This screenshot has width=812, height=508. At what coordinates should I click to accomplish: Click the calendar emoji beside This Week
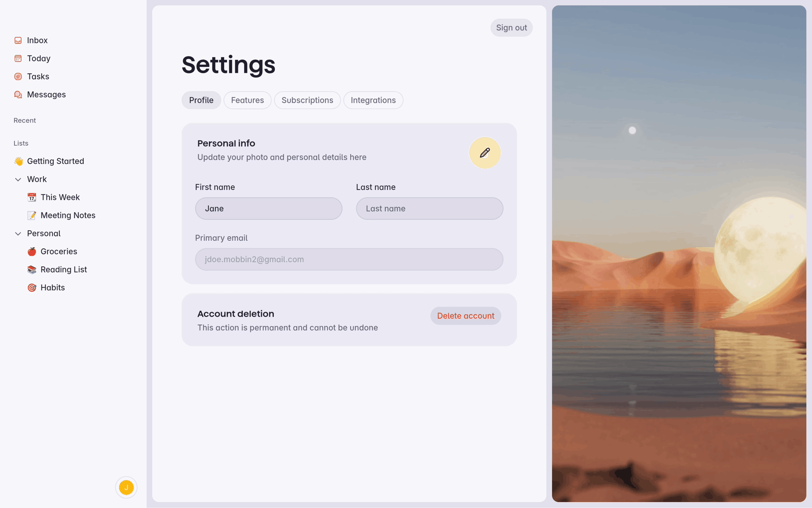click(32, 197)
